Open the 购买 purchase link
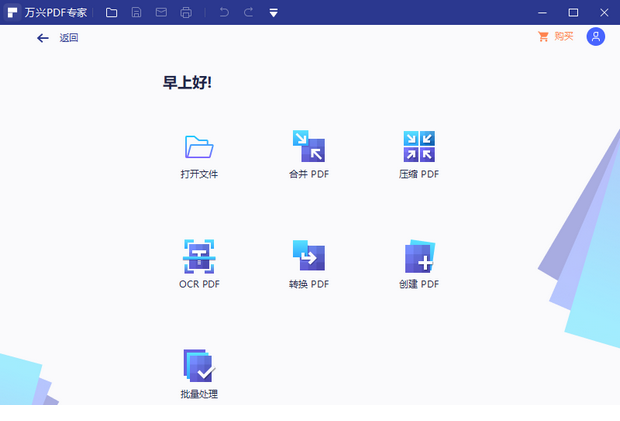This screenshot has width=620, height=421. pos(556,37)
